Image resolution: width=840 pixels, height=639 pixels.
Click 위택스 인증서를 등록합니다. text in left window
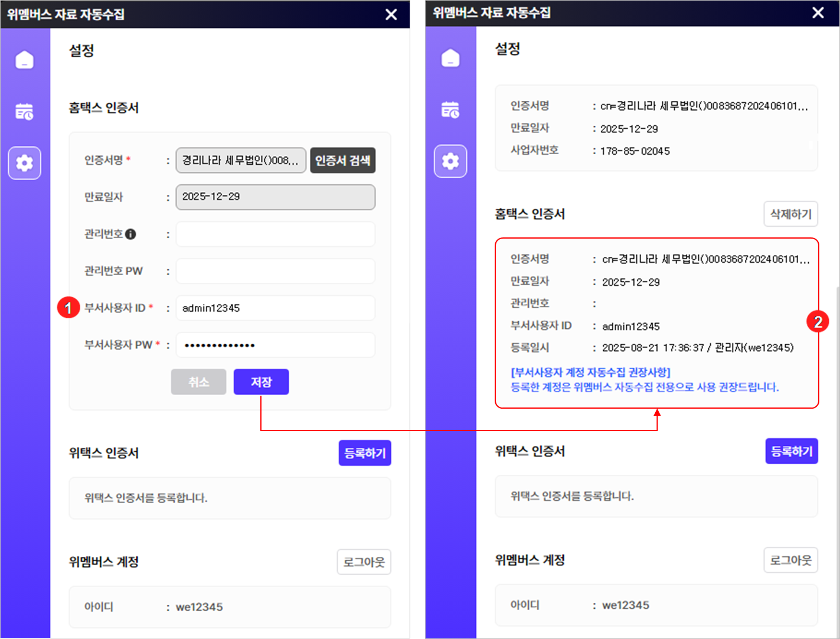[x=146, y=498]
